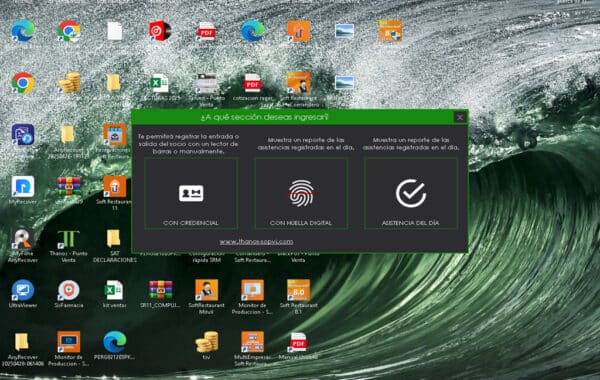Select the Con Credencial option
600x380 pixels.
[x=191, y=194]
